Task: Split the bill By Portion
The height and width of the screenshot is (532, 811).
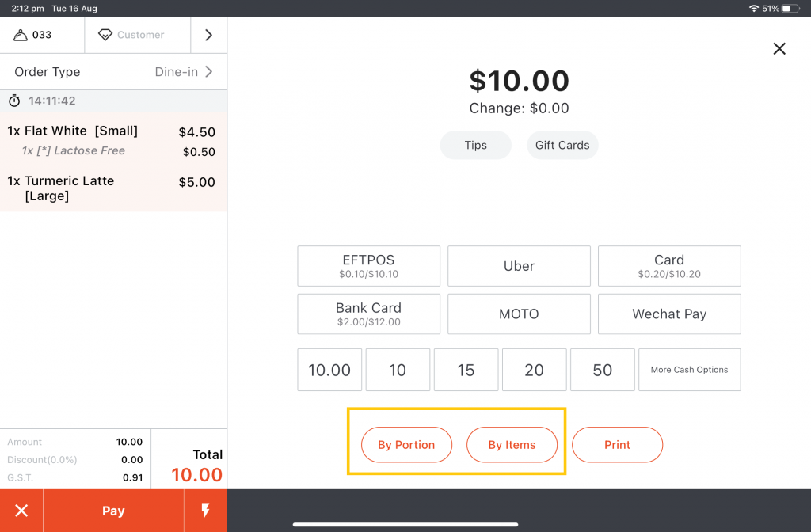Action: point(406,445)
